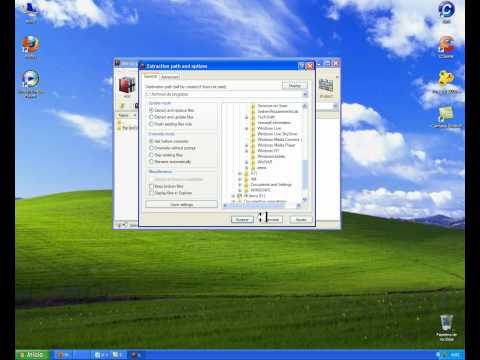Select the xerox folder in tree
The height and width of the screenshot is (360, 480).
262,168
